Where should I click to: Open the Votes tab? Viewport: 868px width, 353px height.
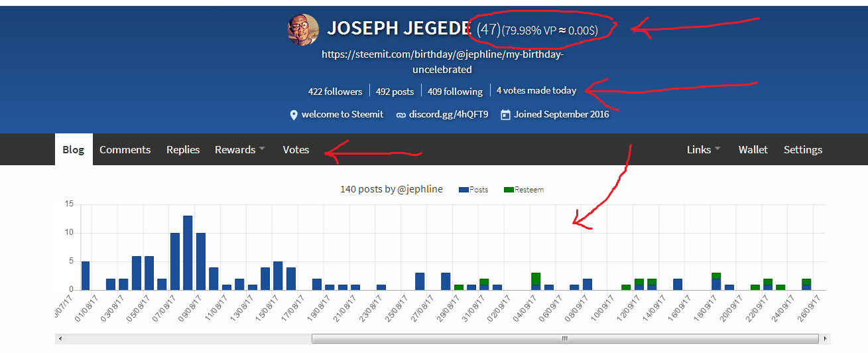296,149
